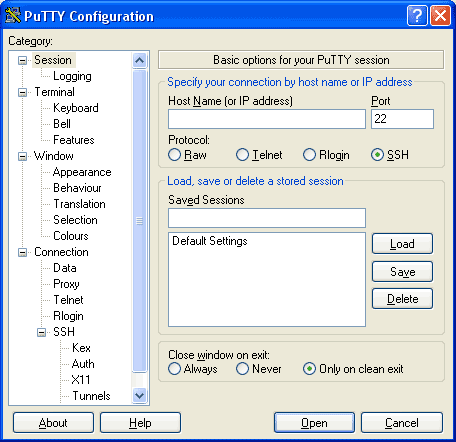The height and width of the screenshot is (442, 456).
Task: Click the category tree scrollbar thumb
Action: tap(139, 221)
